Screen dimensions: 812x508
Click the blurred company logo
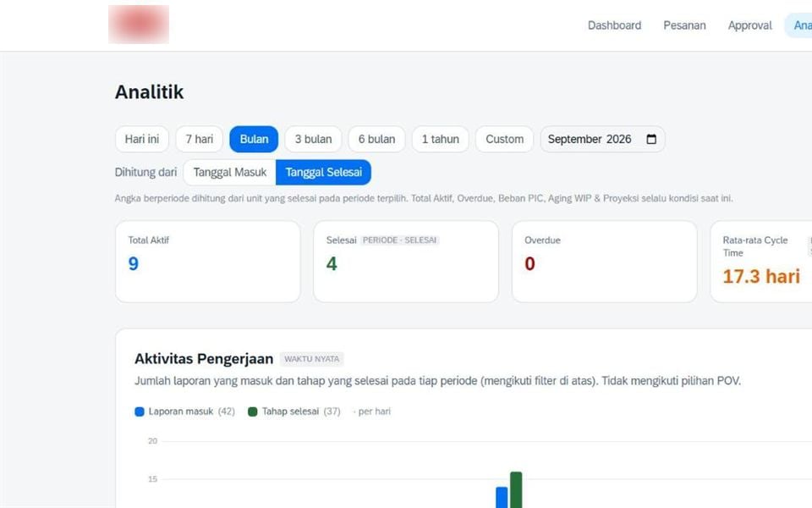click(139, 25)
